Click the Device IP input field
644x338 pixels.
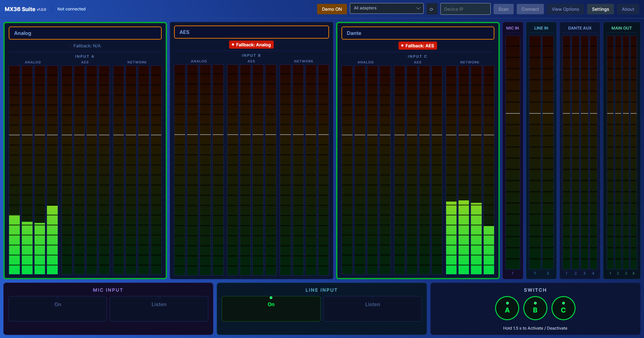click(x=465, y=9)
